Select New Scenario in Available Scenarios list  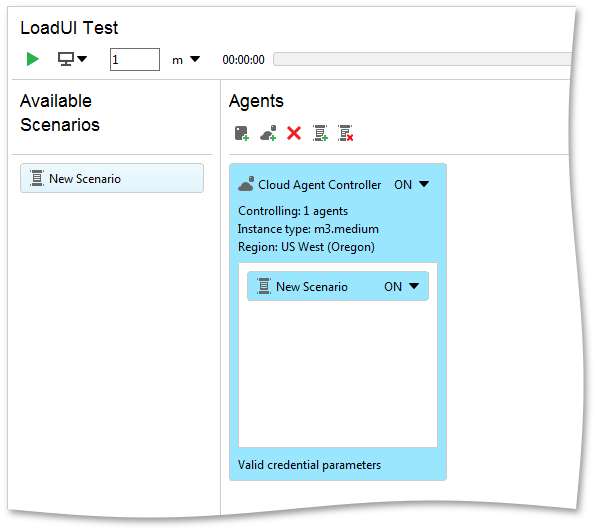tap(112, 178)
